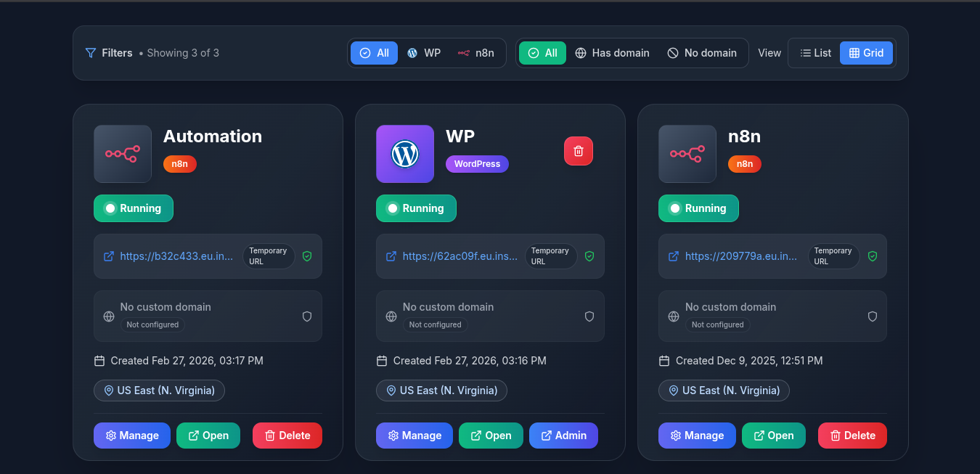Filter instances by WP type

(x=424, y=53)
